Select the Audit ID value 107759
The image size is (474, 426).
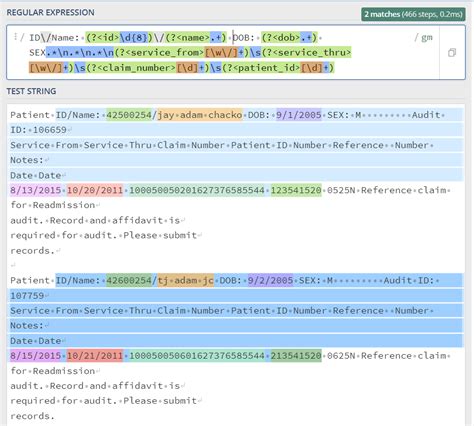click(27, 296)
